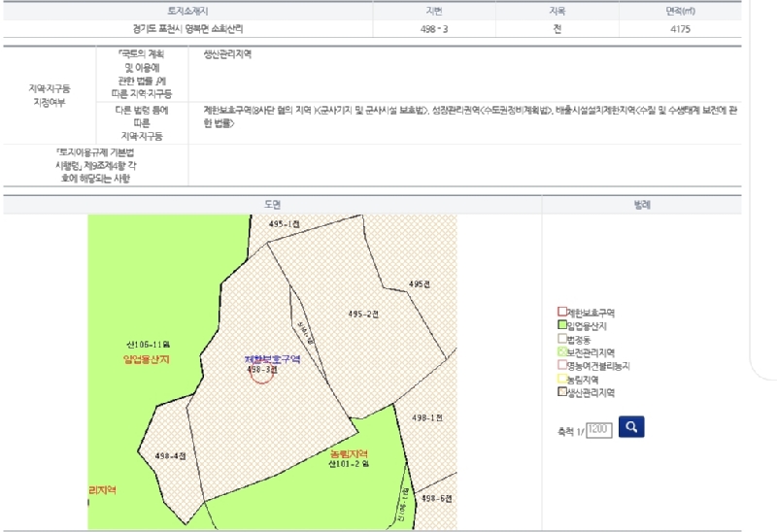This screenshot has height=532, width=777.
Task: Click the 제한보호구역 legend swatch
Action: pos(561,313)
